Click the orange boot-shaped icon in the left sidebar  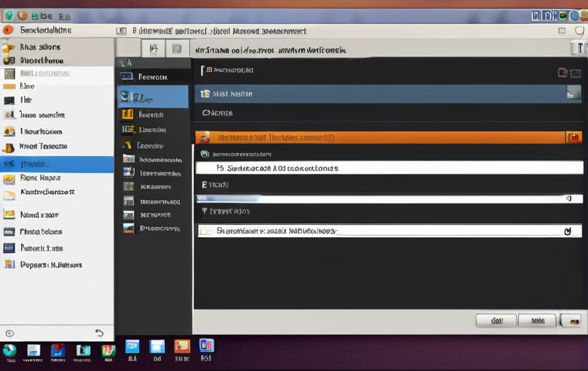[x=9, y=148]
